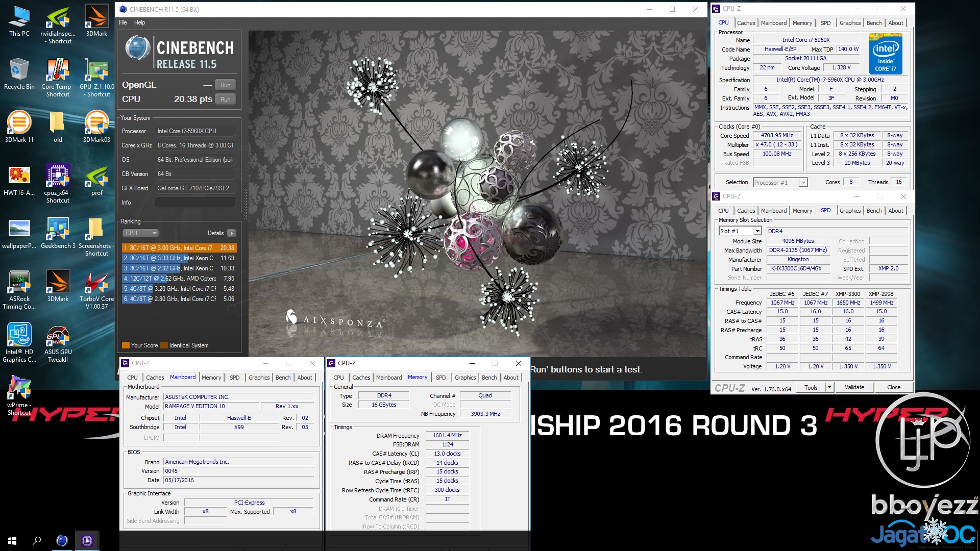Select ranking row 4C/8T @ 2.80 GHz
The image size is (980, 551).
click(x=179, y=299)
